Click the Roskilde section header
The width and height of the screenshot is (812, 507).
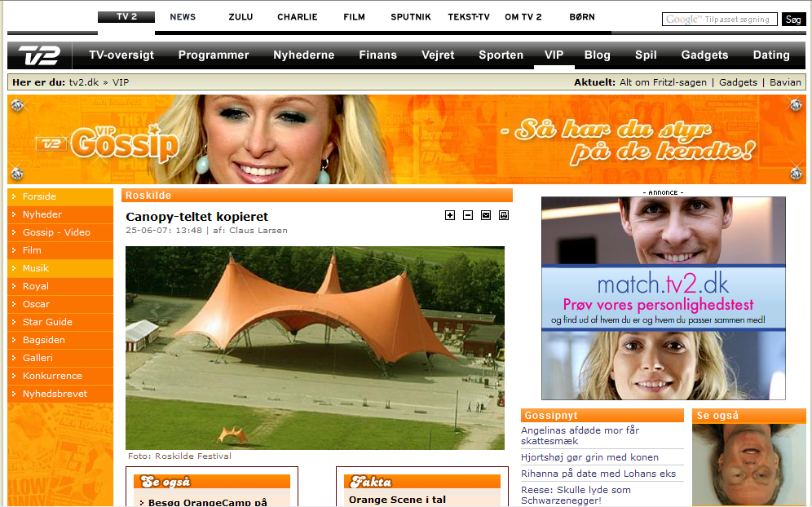(317, 196)
